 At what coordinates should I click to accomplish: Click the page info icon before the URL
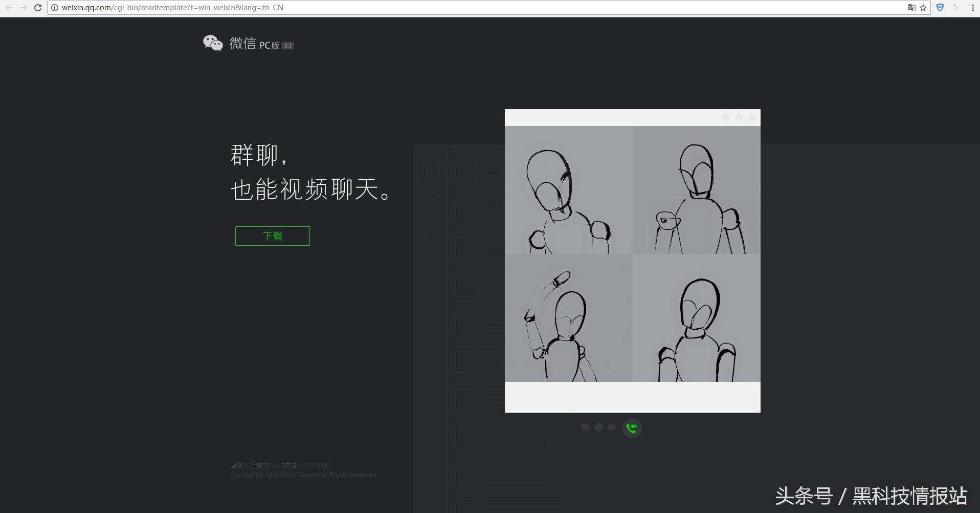pyautogui.click(x=54, y=8)
